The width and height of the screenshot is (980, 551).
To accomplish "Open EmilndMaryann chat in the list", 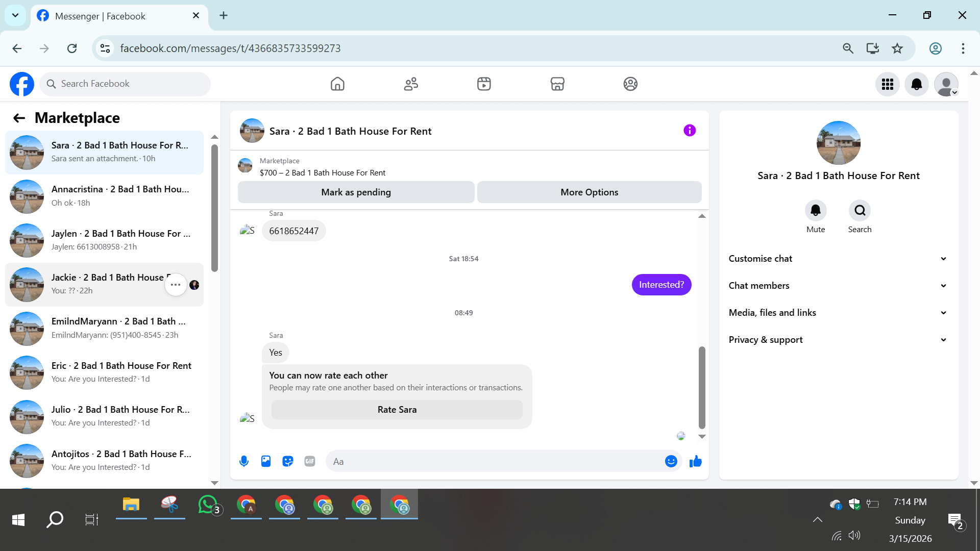I will [x=104, y=329].
